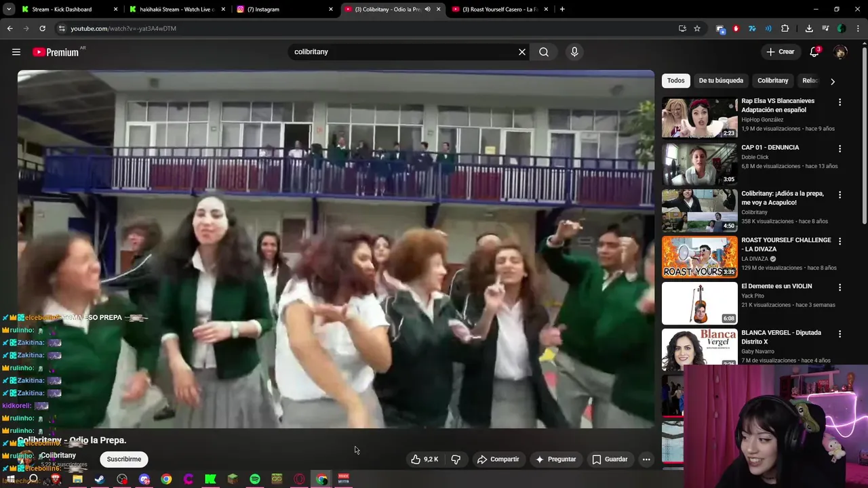Click the Crear button

tap(780, 52)
